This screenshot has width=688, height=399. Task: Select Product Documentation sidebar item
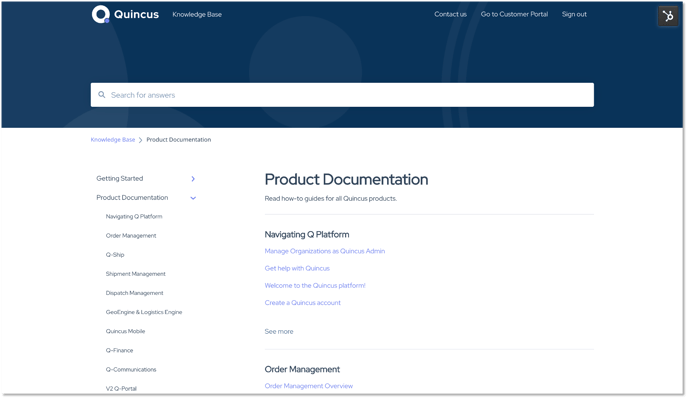(132, 198)
